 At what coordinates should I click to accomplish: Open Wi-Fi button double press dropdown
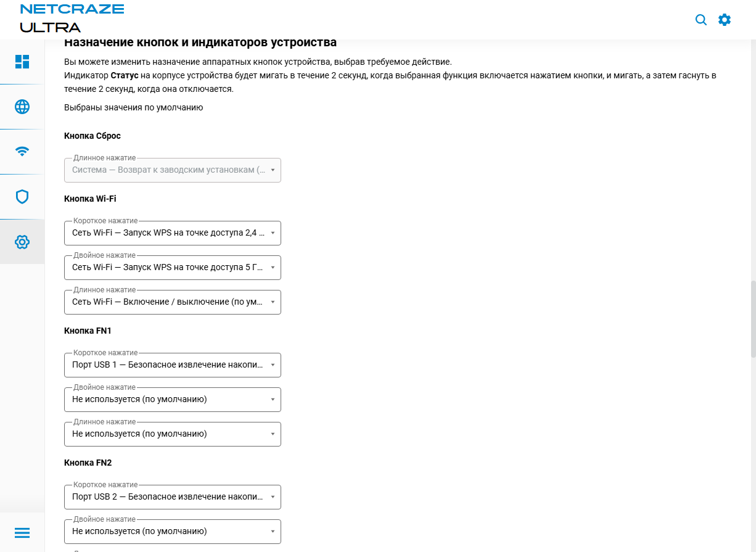(x=173, y=268)
